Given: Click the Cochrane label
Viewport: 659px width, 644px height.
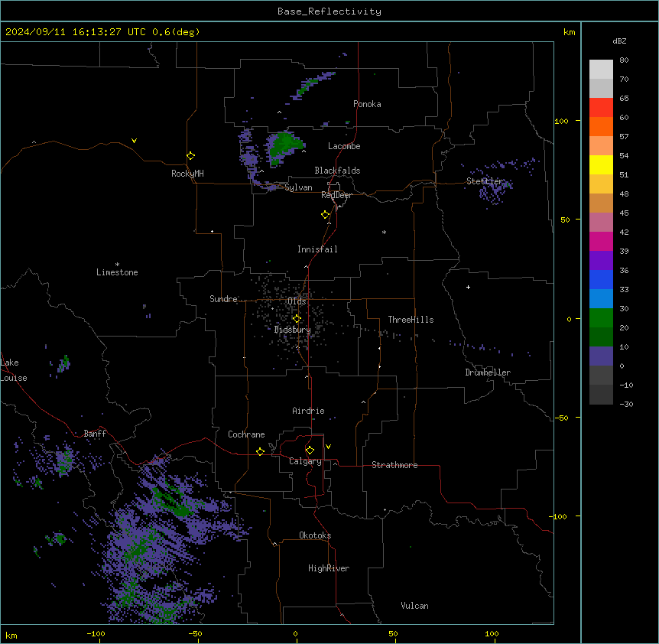Looking at the screenshot, I should [246, 434].
